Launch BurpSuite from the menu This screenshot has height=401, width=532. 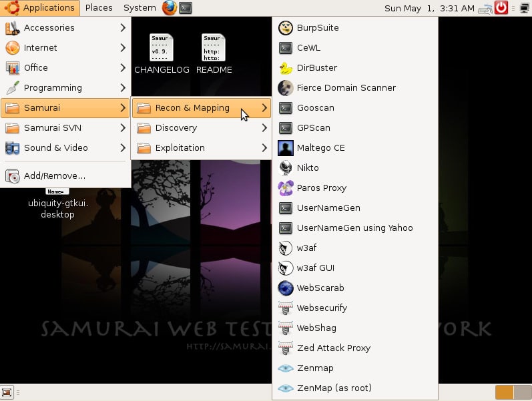pos(318,28)
